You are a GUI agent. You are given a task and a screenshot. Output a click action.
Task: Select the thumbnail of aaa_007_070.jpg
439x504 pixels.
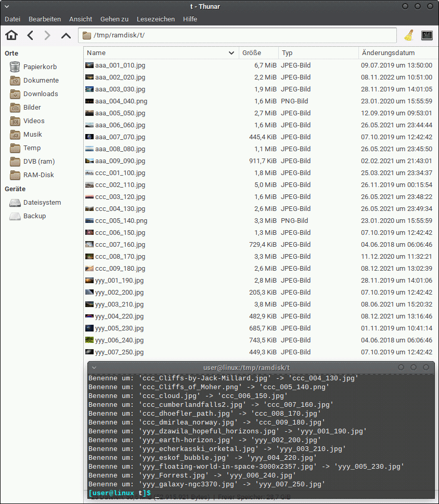pos(89,137)
